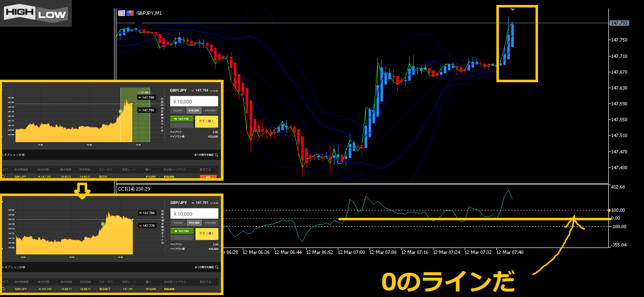Click the HighLow logo
Viewport: 644px width, 297px height.
(36, 13)
